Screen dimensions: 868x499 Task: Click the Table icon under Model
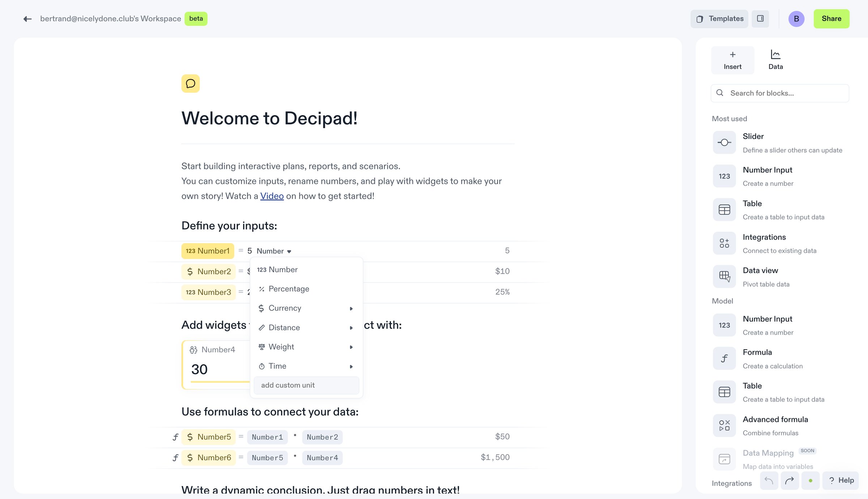tap(724, 392)
